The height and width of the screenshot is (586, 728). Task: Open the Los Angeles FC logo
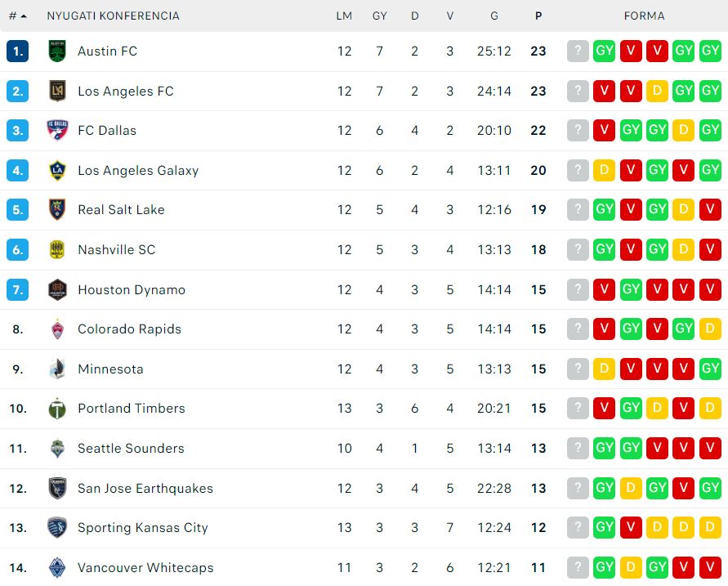(x=57, y=91)
